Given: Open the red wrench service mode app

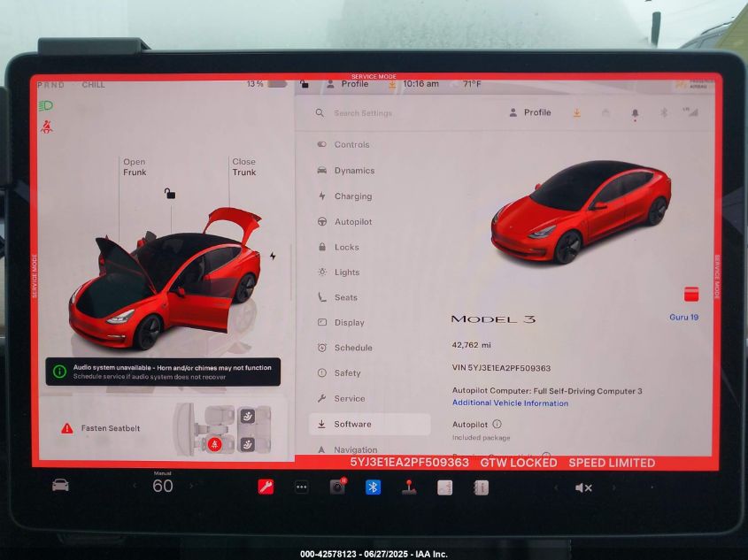Looking at the screenshot, I should (266, 487).
